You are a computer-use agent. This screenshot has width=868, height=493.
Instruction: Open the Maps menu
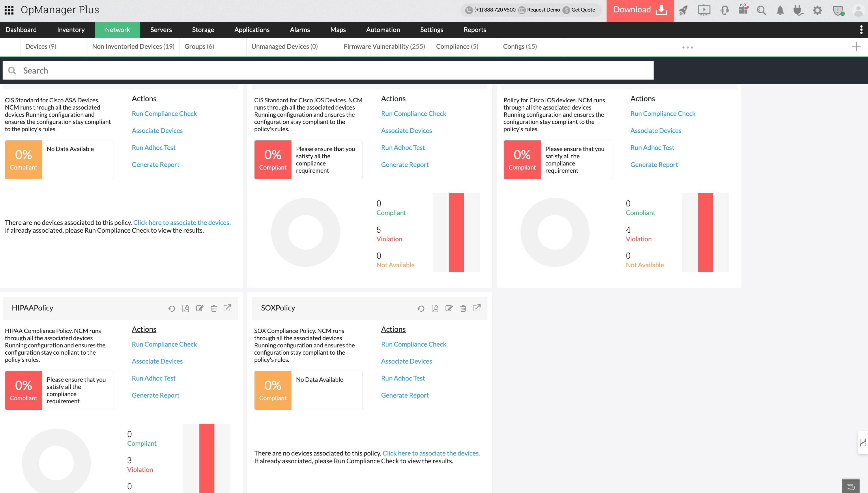pos(338,30)
